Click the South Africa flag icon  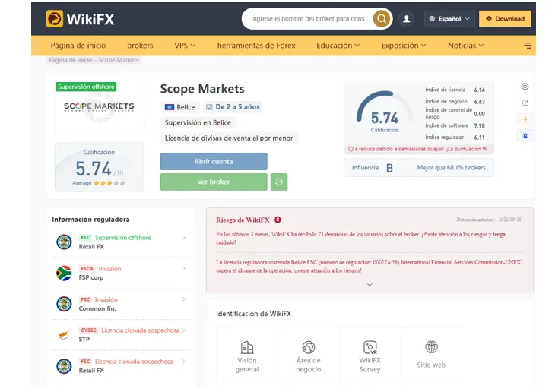[x=64, y=273]
